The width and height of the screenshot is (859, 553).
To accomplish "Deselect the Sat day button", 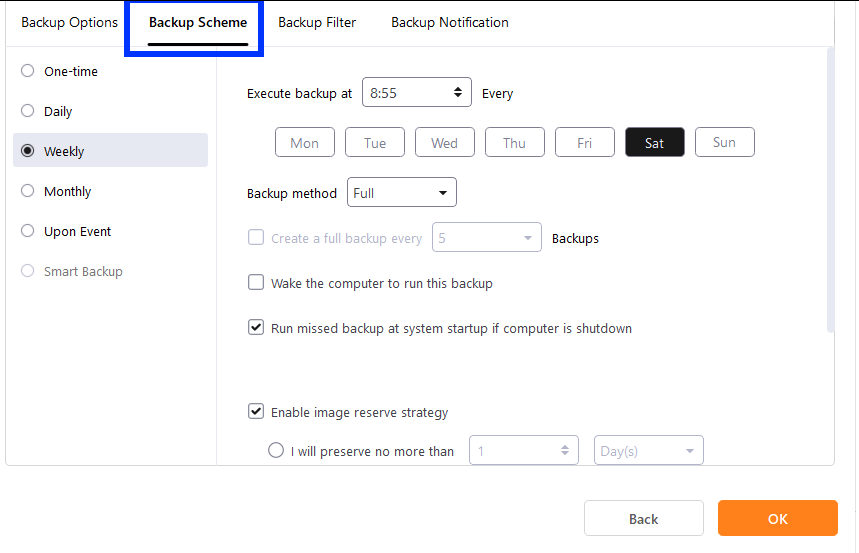I will (x=655, y=142).
